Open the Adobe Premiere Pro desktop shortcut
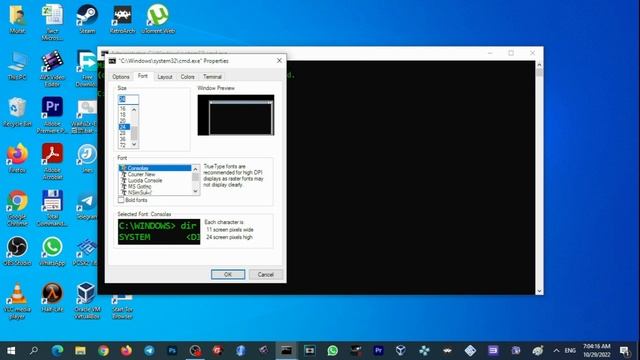 [x=52, y=115]
